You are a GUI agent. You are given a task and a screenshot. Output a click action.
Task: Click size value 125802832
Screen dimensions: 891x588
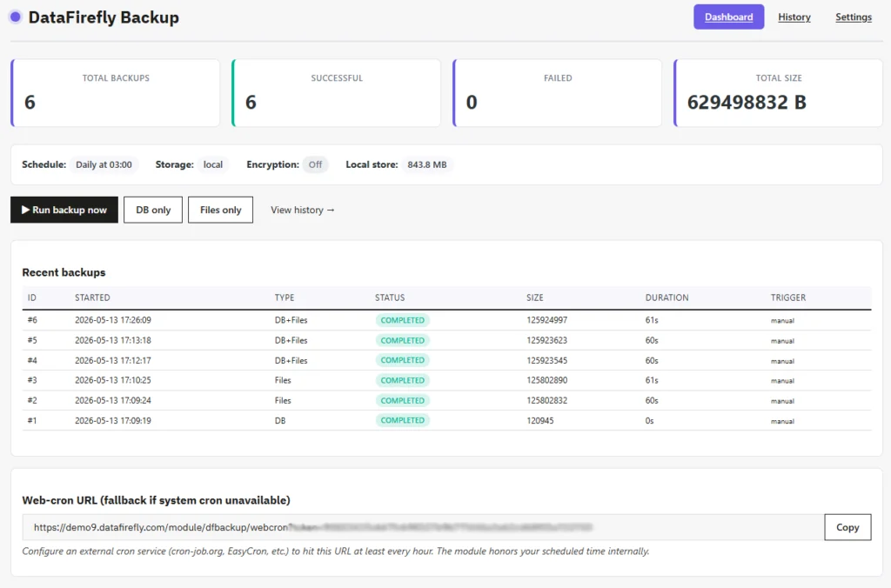click(546, 400)
